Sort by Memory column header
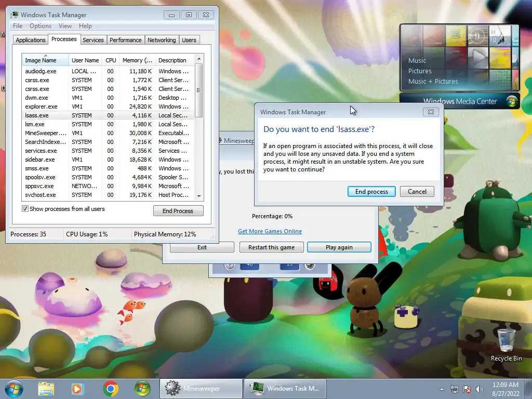The width and height of the screenshot is (532, 399). click(x=137, y=60)
